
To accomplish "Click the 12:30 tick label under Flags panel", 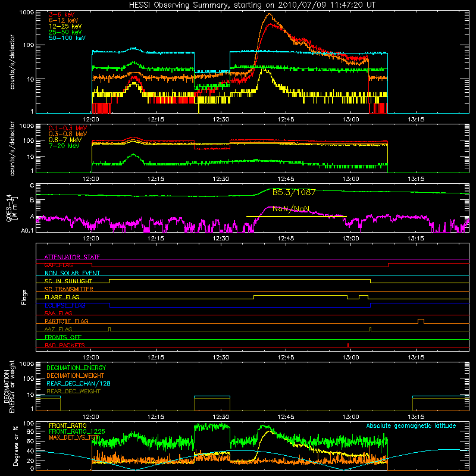I will coord(221,358).
